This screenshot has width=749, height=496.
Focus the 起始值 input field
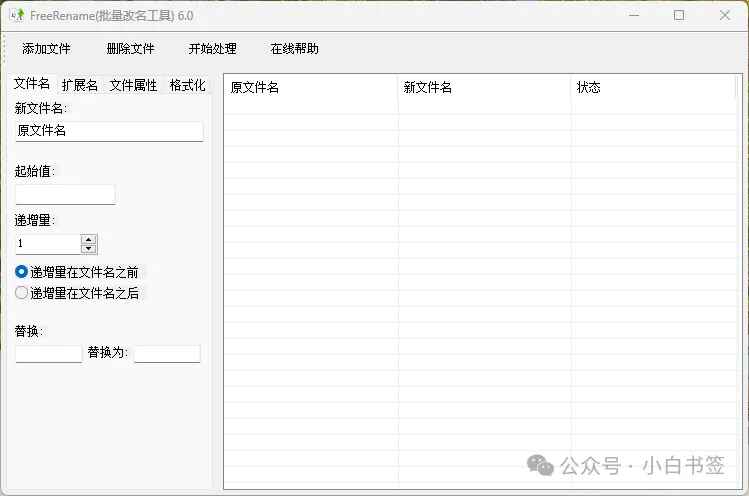tap(65, 194)
